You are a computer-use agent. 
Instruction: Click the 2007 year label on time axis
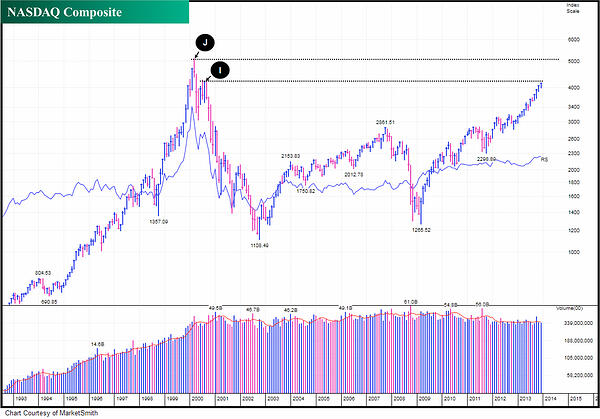pos(374,399)
